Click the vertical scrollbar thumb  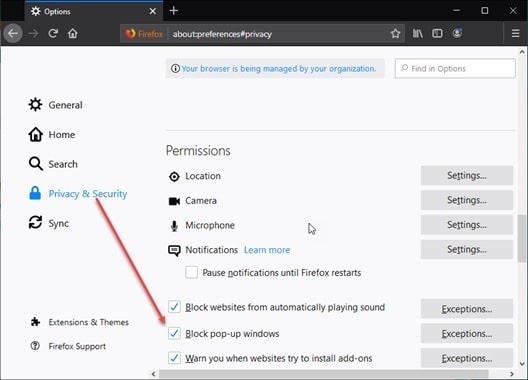(x=522, y=238)
